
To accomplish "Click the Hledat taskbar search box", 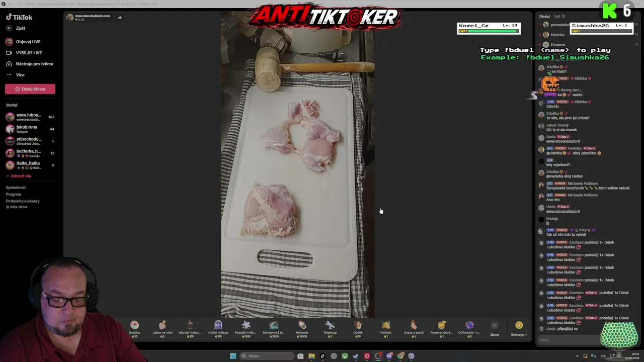I will tap(267, 356).
